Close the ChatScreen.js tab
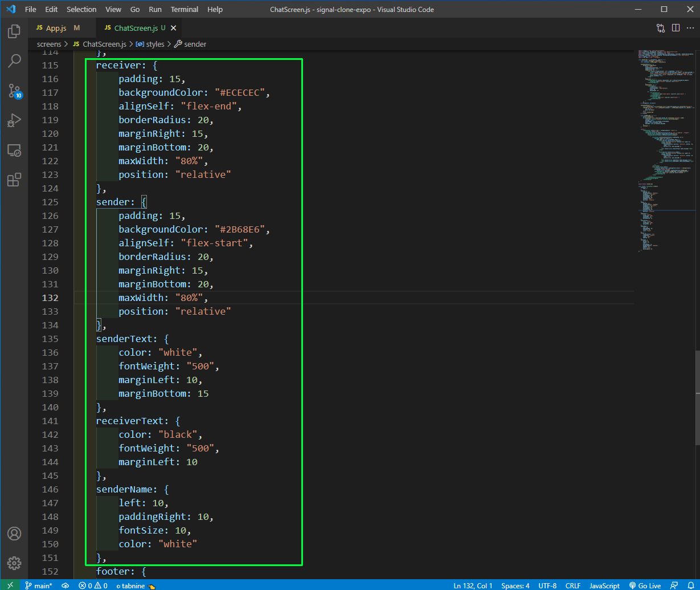The height and width of the screenshot is (590, 700). coord(174,28)
